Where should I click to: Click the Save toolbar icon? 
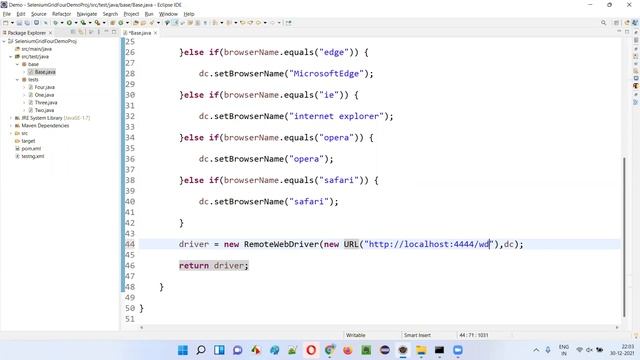pyautogui.click(x=19, y=23)
